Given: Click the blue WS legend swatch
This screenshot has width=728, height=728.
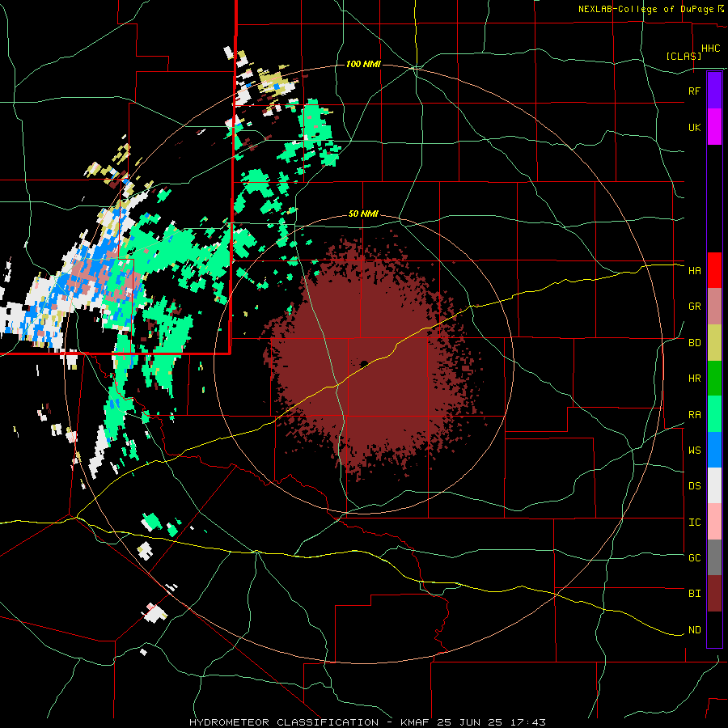Looking at the screenshot, I should pyautogui.click(x=714, y=450).
